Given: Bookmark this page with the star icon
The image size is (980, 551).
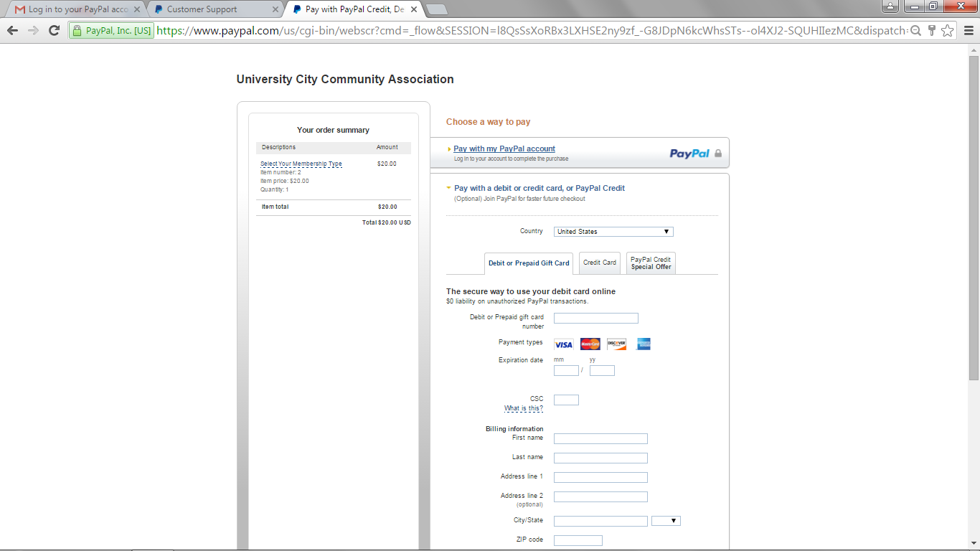Looking at the screenshot, I should coord(948,30).
